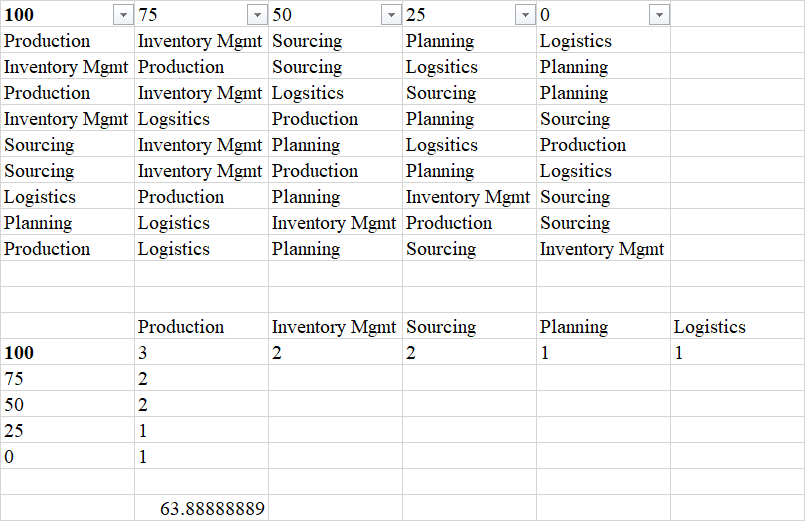Expand the filter dropdown for column 50
Image resolution: width=805 pixels, height=521 pixels.
click(x=390, y=15)
